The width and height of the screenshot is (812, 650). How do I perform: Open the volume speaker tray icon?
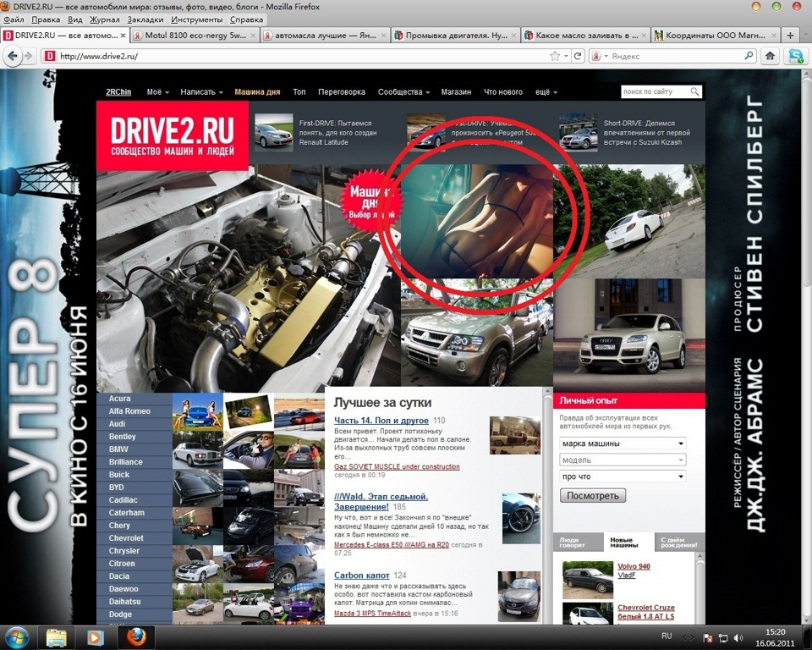point(738,638)
